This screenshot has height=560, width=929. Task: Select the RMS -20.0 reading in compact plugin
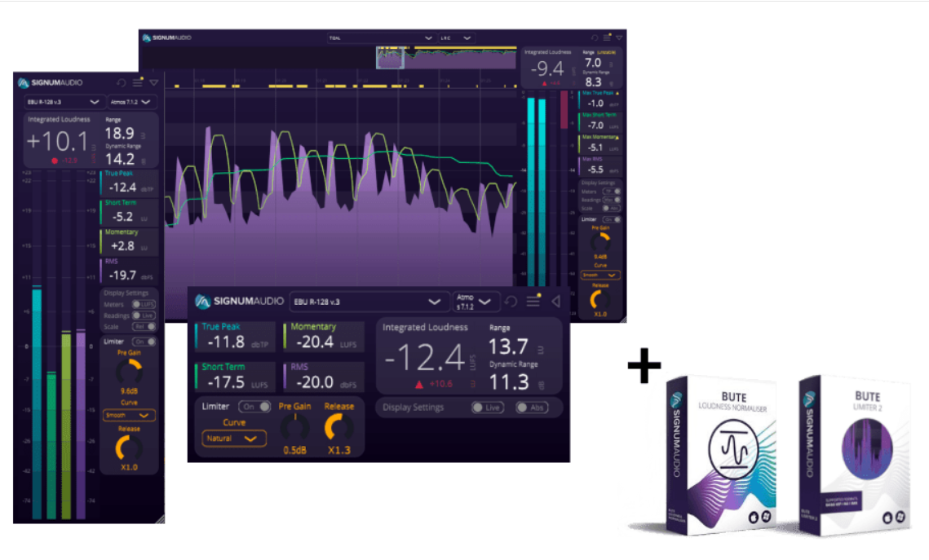click(324, 377)
